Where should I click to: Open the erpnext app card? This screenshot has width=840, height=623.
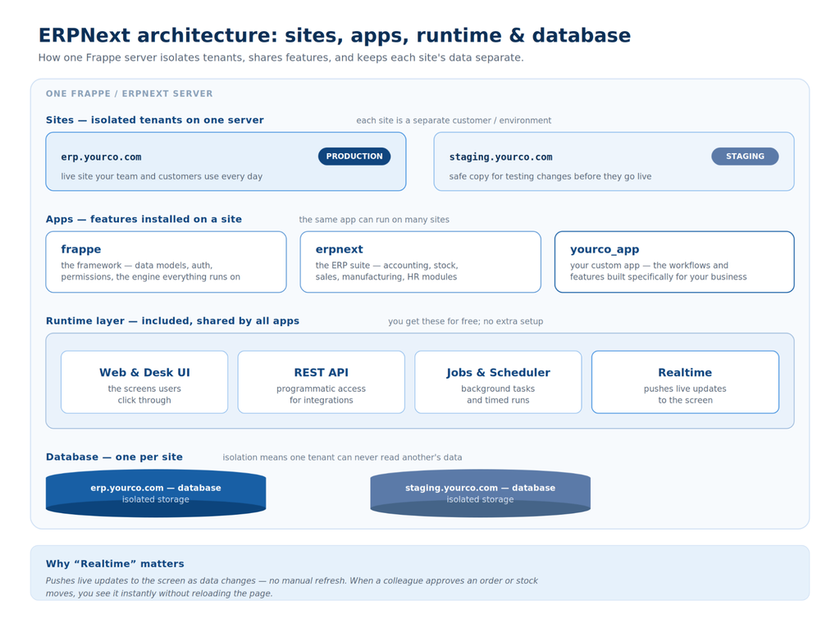pos(421,261)
